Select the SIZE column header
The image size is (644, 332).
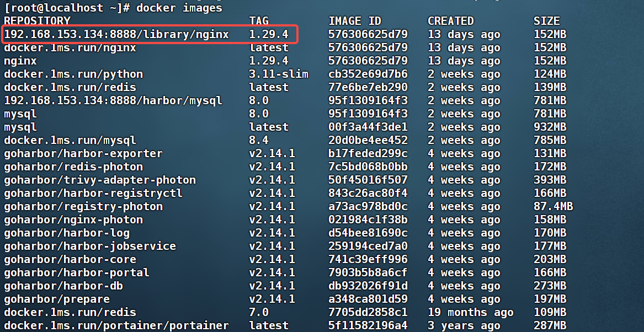tap(547, 21)
